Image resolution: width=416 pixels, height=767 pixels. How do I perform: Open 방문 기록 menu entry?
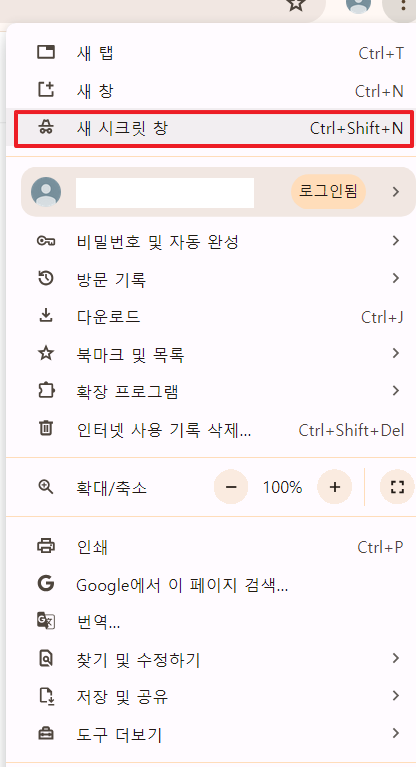(x=211, y=279)
